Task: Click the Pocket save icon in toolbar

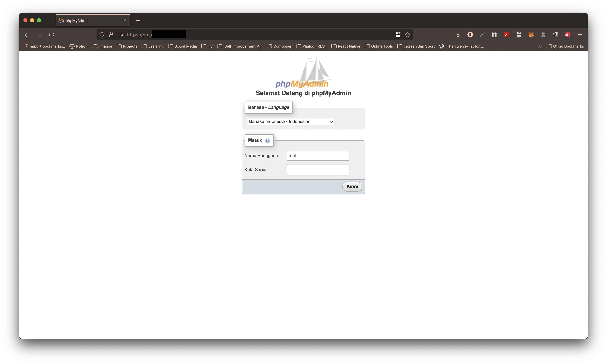Action: point(458,35)
